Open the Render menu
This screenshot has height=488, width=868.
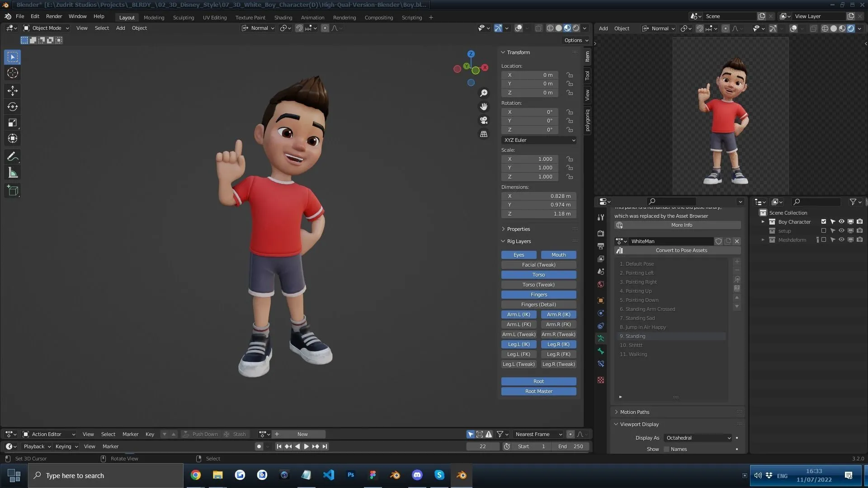(x=54, y=16)
